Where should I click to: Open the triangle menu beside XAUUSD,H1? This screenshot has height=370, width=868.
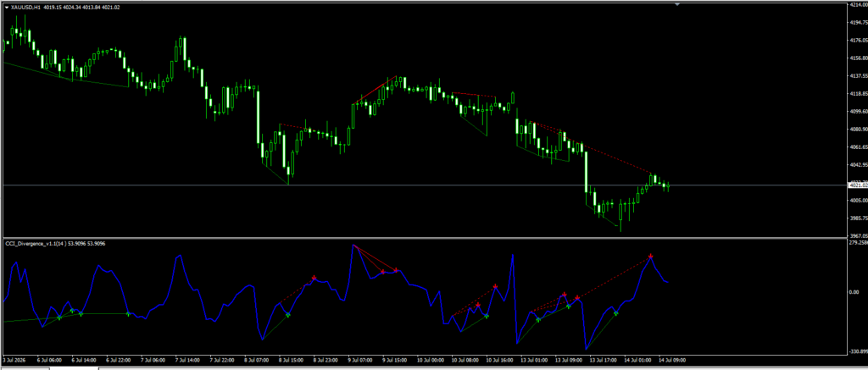click(6, 7)
